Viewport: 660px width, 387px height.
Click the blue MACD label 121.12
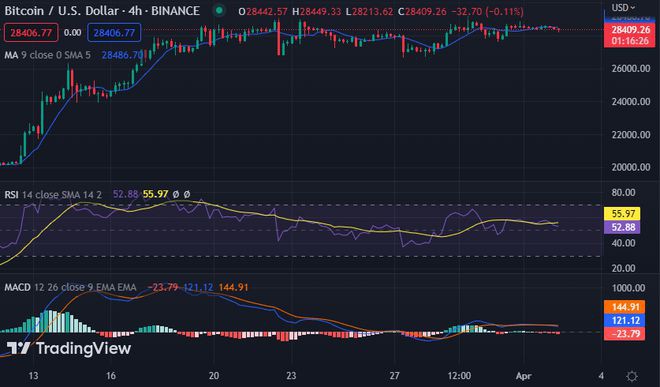(x=625, y=320)
